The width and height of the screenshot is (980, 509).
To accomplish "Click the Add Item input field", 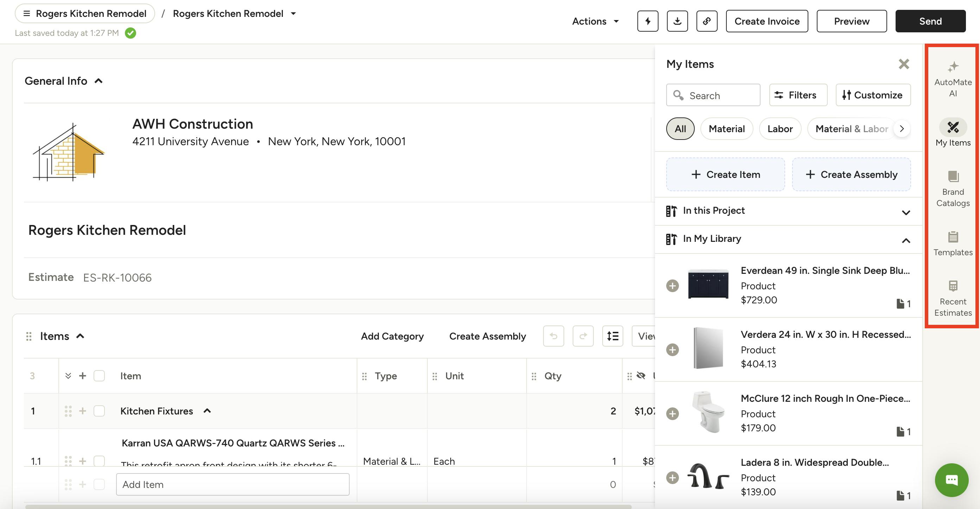I will pos(233,484).
